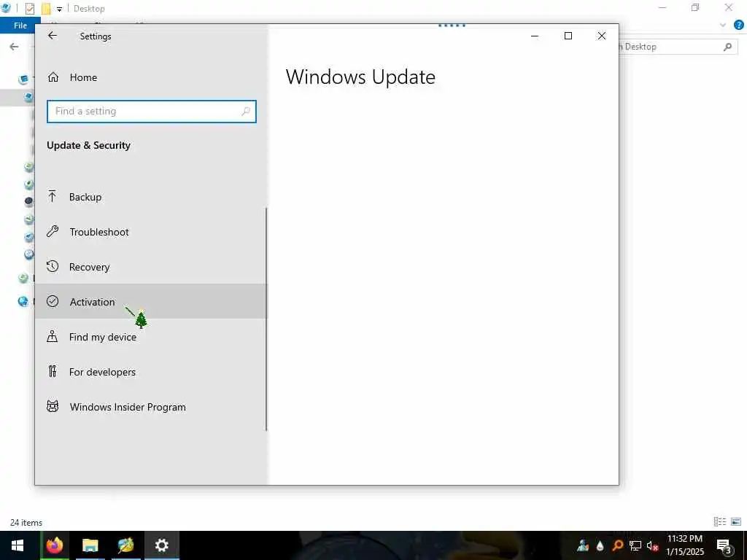
Task: Open the Windows Start menu
Action: [x=18, y=545]
